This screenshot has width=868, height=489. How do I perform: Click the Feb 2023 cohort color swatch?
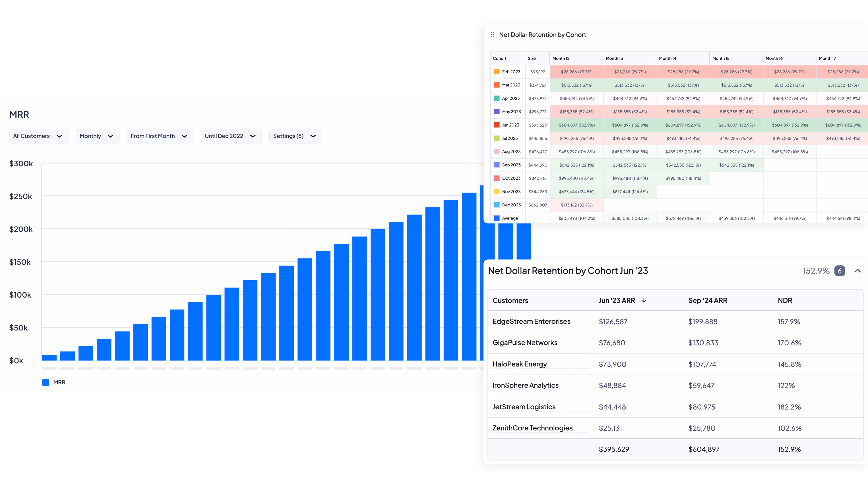coord(497,72)
